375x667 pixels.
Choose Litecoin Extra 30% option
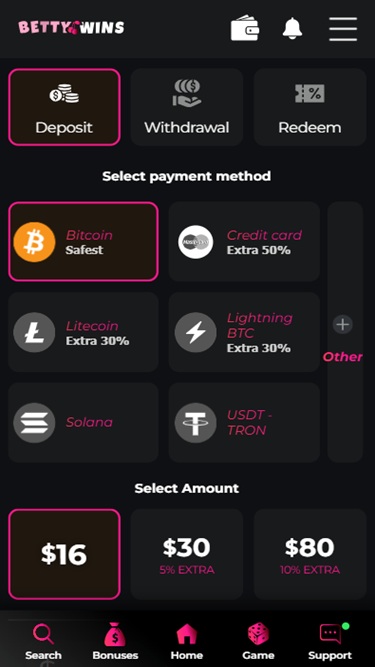(83, 332)
